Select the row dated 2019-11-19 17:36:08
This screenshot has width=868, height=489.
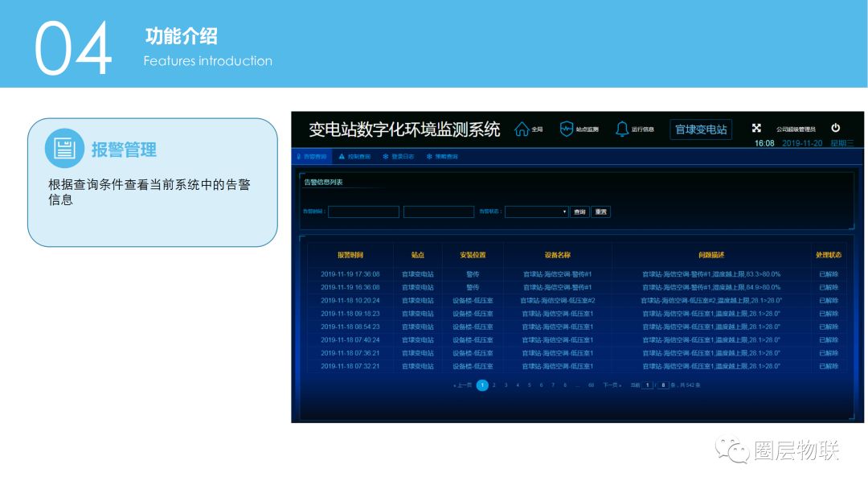click(x=577, y=274)
